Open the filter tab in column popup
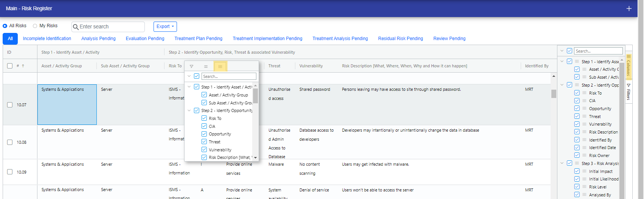 pyautogui.click(x=191, y=66)
